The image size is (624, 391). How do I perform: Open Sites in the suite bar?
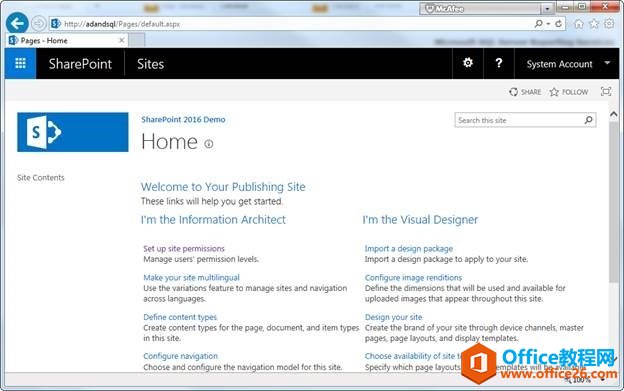pos(150,64)
